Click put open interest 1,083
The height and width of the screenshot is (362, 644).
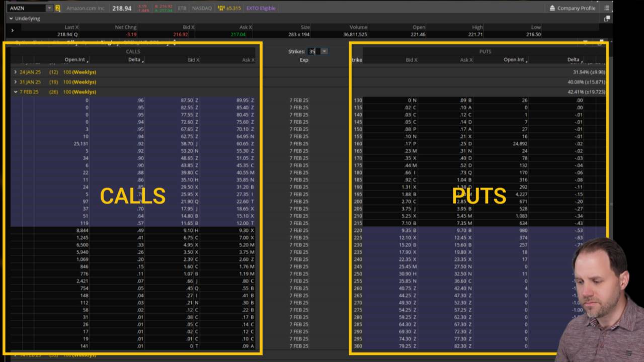521,216
